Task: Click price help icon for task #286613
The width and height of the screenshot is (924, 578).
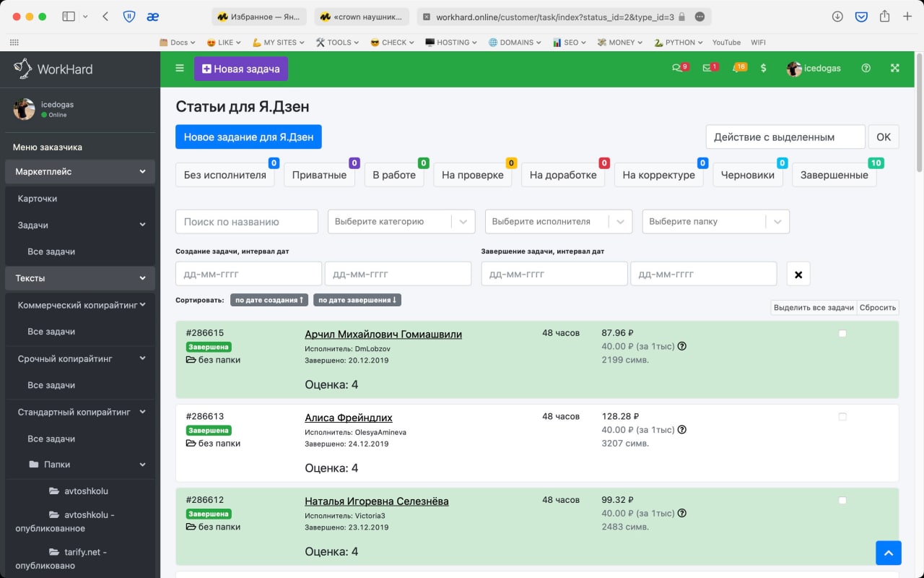Action: pos(682,430)
